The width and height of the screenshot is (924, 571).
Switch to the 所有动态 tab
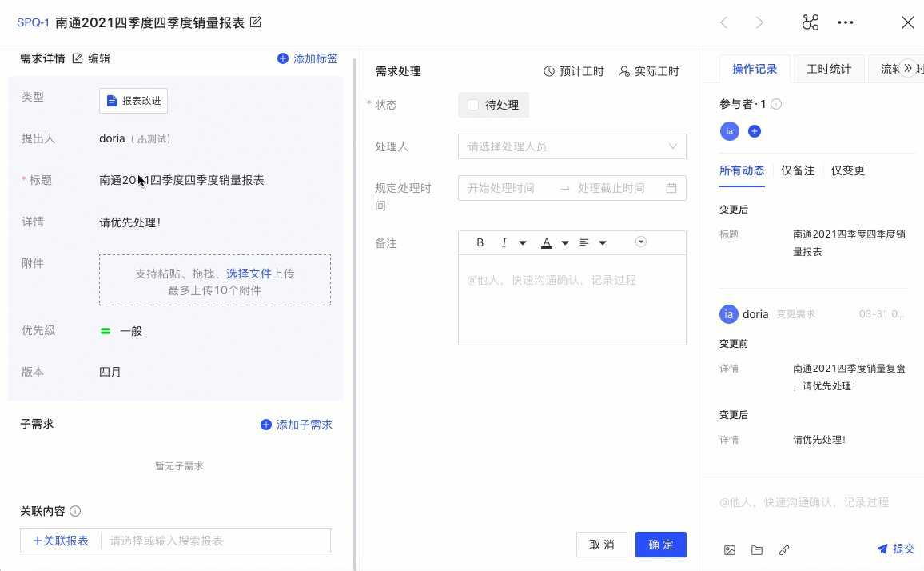point(742,170)
